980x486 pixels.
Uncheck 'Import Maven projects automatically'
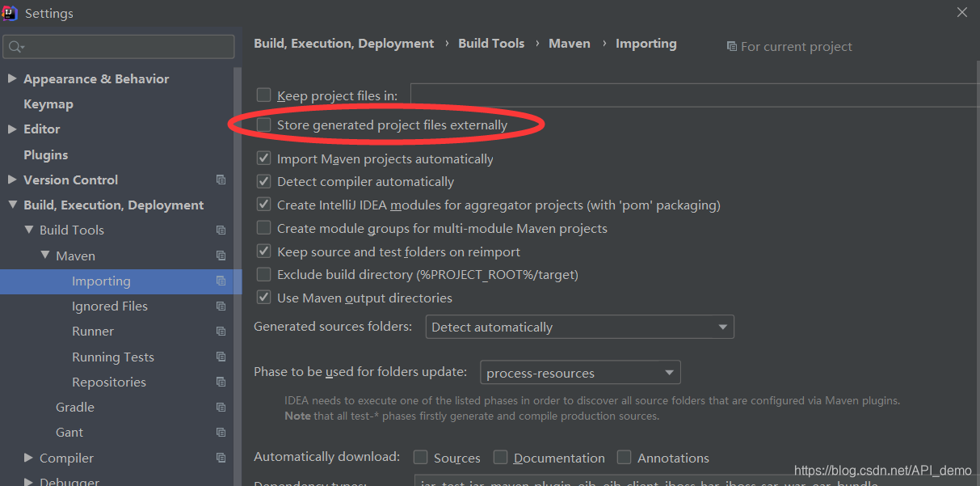click(263, 158)
